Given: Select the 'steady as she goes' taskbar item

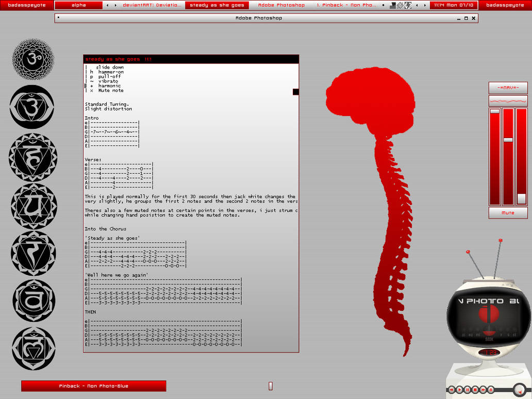Looking at the screenshot, I should click(x=217, y=5).
